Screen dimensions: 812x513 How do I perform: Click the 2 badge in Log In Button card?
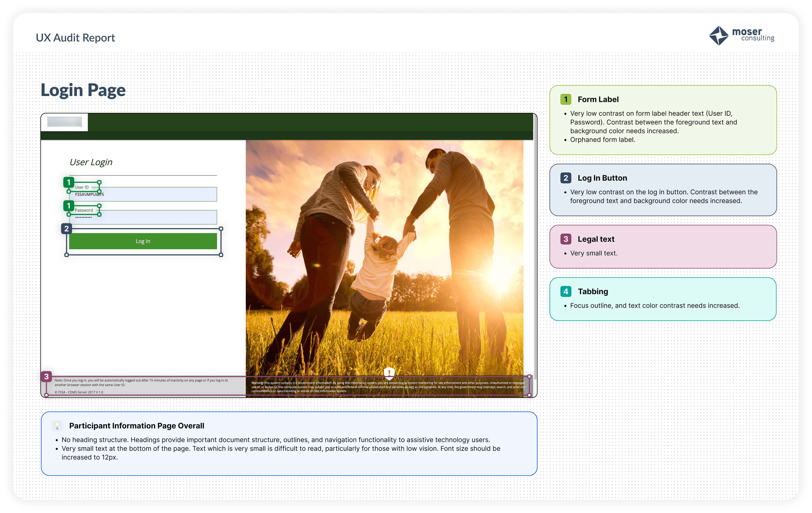coord(566,178)
